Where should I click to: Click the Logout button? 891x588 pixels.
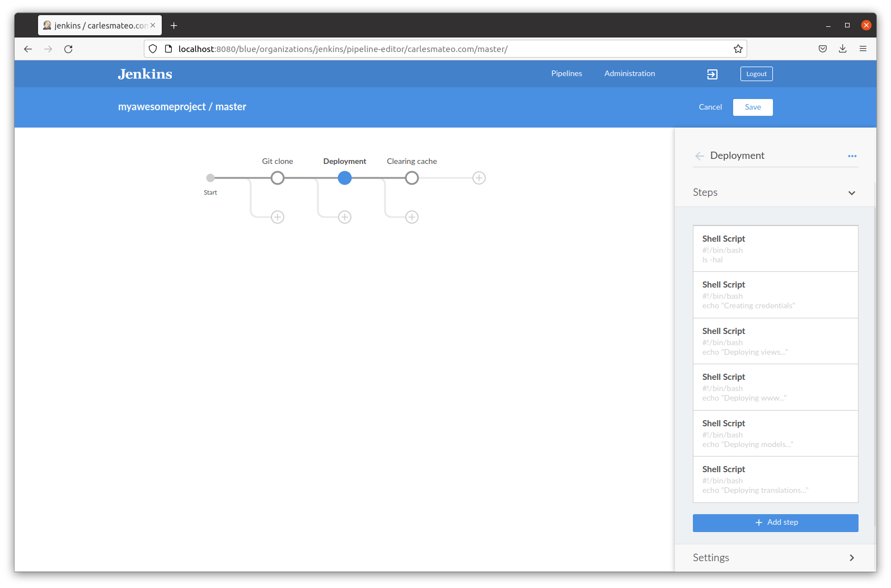tap(757, 74)
